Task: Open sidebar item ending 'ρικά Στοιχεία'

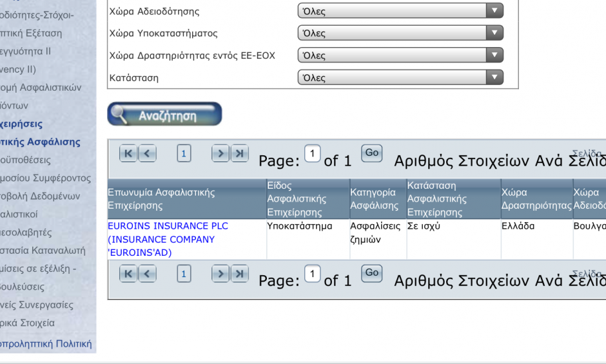Action: click(28, 323)
